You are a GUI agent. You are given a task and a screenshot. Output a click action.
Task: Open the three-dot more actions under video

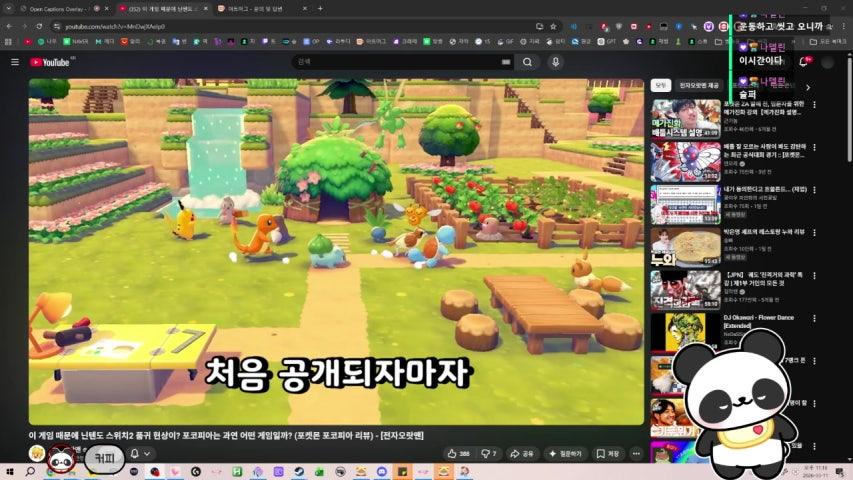point(636,453)
